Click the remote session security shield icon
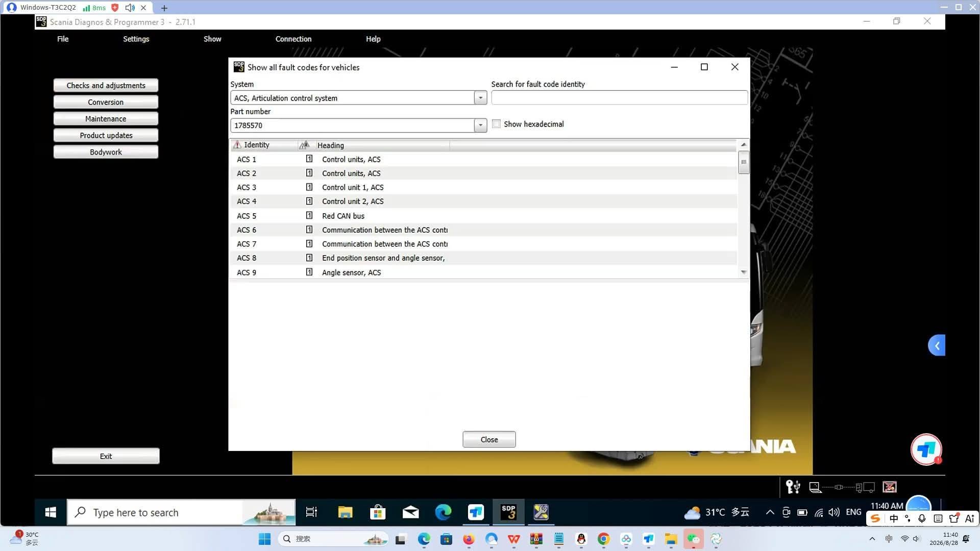The image size is (980, 551). (x=115, y=8)
